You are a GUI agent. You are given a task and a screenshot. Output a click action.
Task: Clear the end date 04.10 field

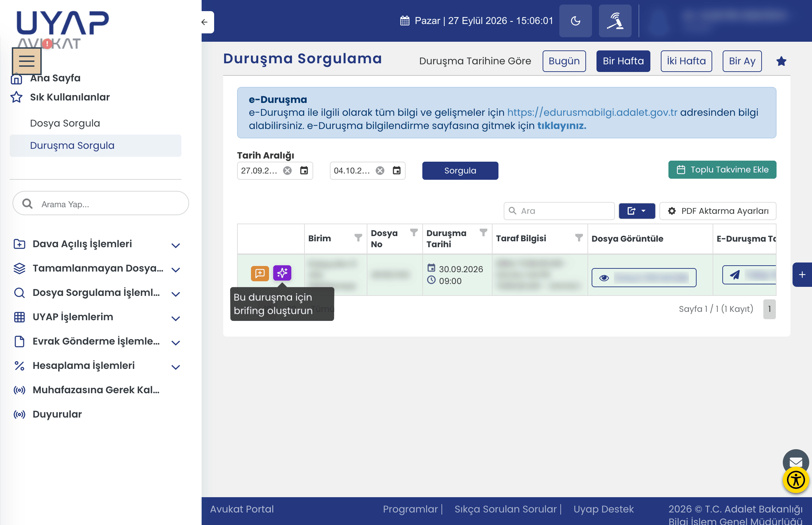[380, 171]
